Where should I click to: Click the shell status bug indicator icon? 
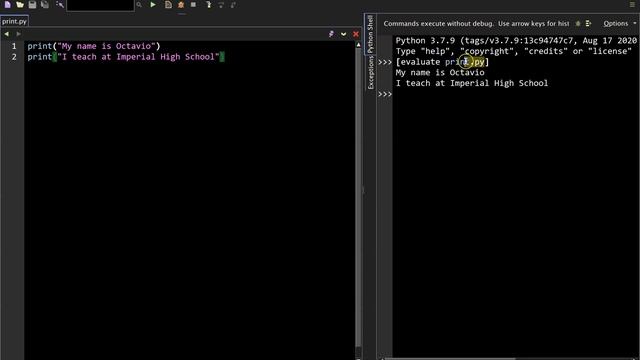(x=578, y=23)
